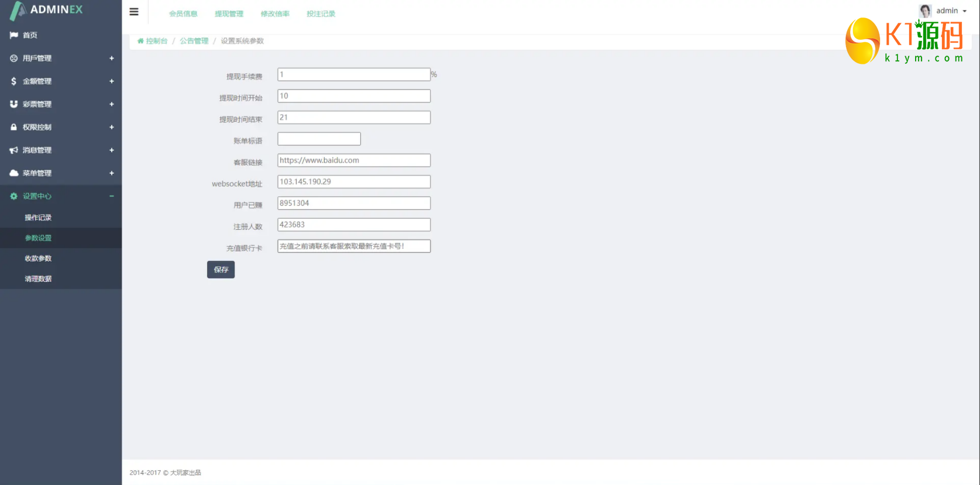The width and height of the screenshot is (980, 485).
Task: Expand the 用户管理 menu with its plus
Action: point(111,58)
